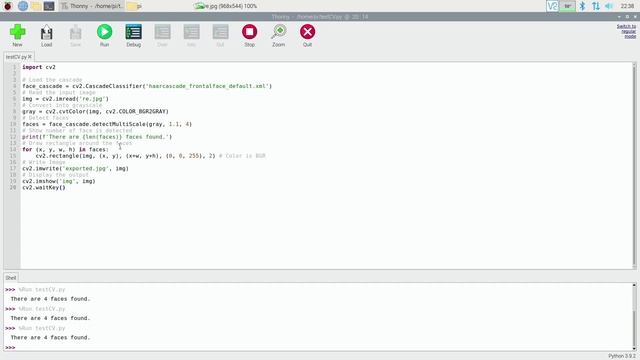Open file manager from taskbar
The height and width of the screenshot is (360, 640).
click(36, 6)
